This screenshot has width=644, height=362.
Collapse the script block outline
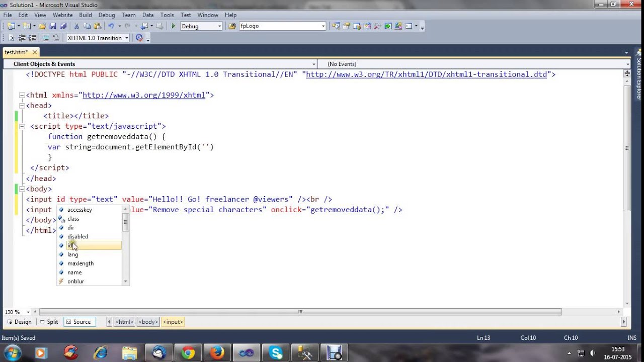click(x=22, y=126)
